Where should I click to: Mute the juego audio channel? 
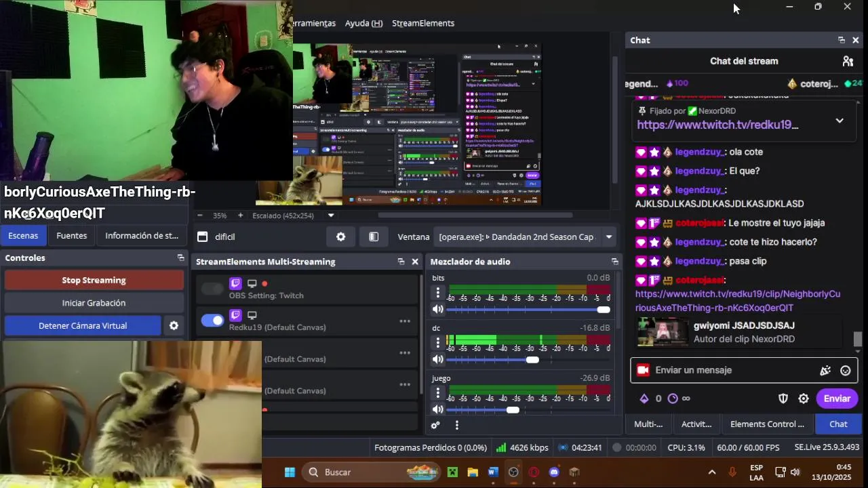click(x=438, y=410)
